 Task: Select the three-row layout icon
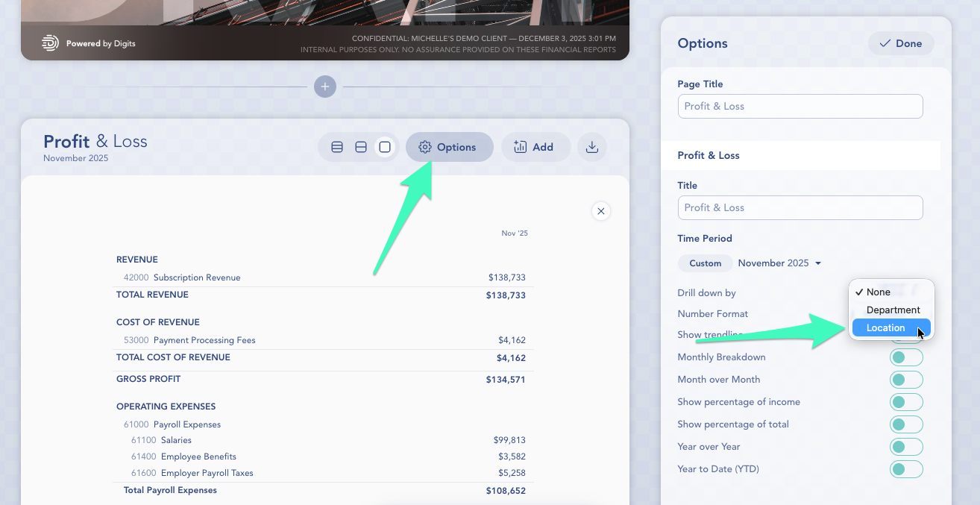(337, 147)
